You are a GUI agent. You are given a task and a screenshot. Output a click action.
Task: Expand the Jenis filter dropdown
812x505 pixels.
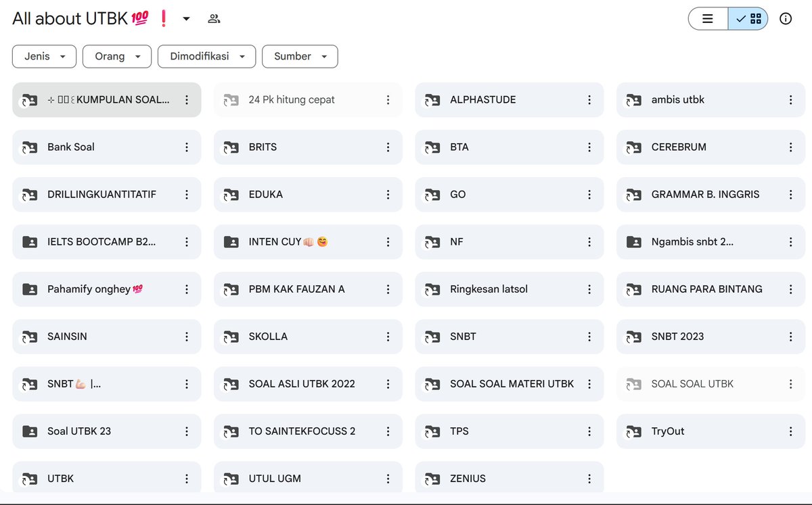[x=44, y=57]
